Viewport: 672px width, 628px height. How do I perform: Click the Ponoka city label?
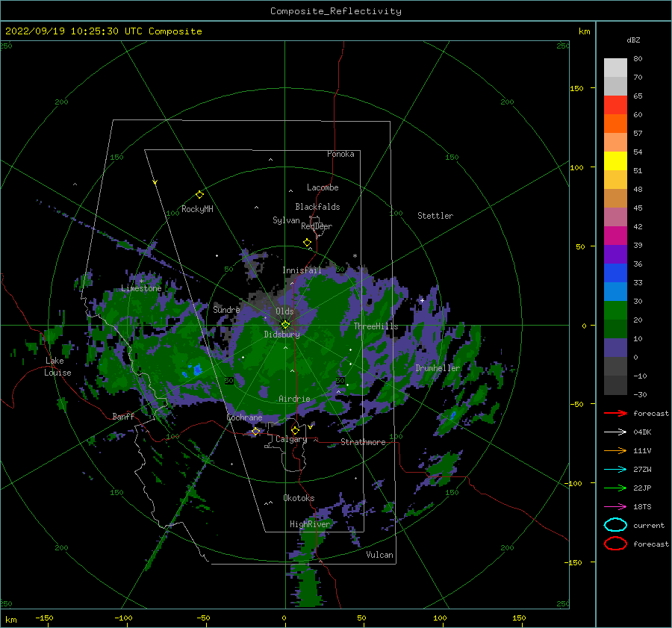coord(340,154)
